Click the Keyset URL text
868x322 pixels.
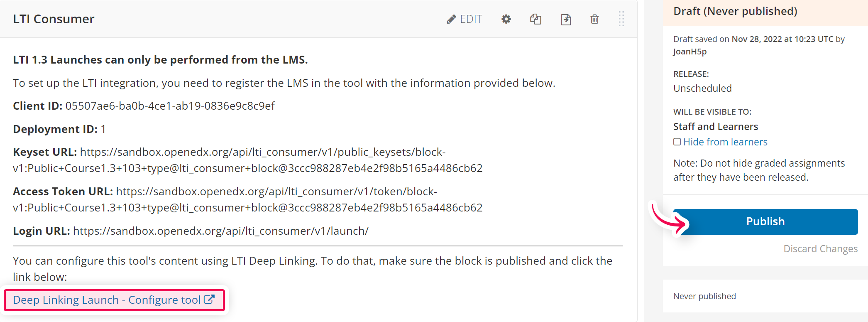click(248, 160)
